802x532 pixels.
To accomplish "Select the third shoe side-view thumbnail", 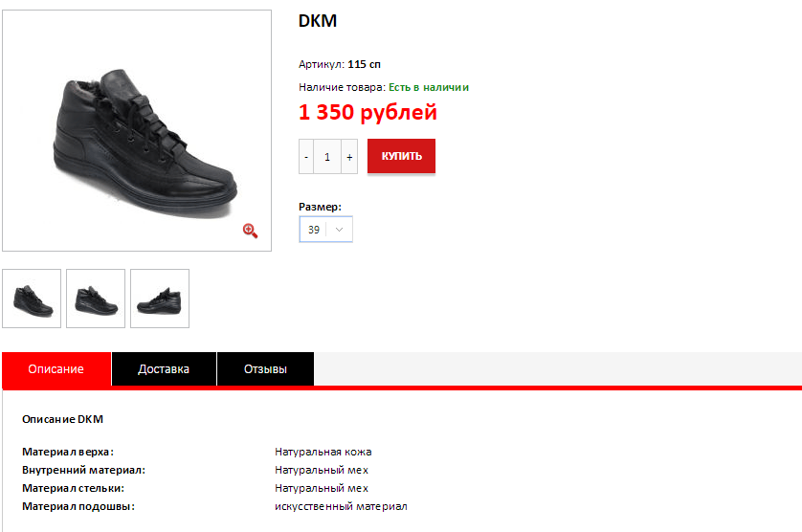I will pos(160,299).
